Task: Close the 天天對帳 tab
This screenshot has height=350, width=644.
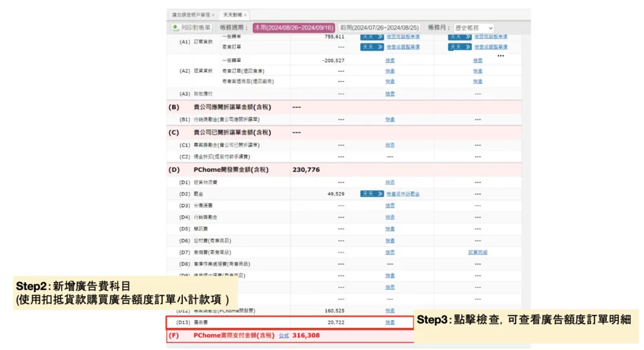Action: [x=245, y=14]
